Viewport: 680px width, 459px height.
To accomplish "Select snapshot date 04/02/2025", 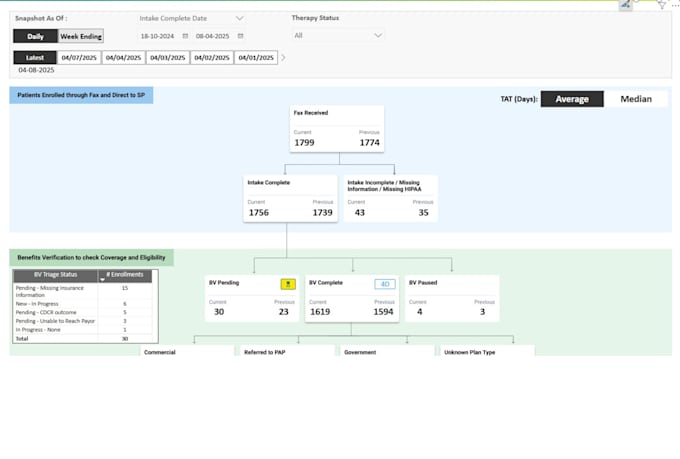I will coord(212,58).
